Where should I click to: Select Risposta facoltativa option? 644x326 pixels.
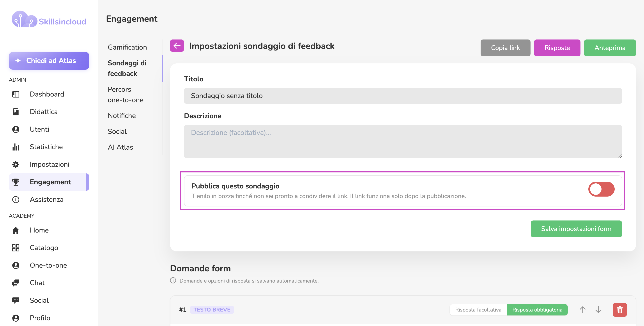tap(478, 310)
